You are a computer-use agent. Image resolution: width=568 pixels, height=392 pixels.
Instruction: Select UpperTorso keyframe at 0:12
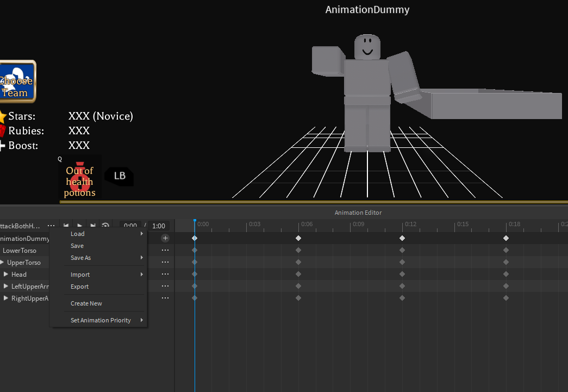(x=402, y=262)
